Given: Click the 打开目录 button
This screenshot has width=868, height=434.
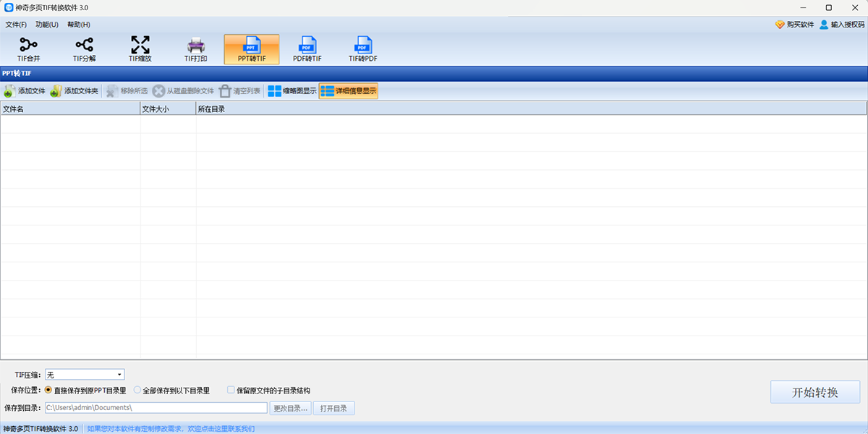Looking at the screenshot, I should point(334,409).
